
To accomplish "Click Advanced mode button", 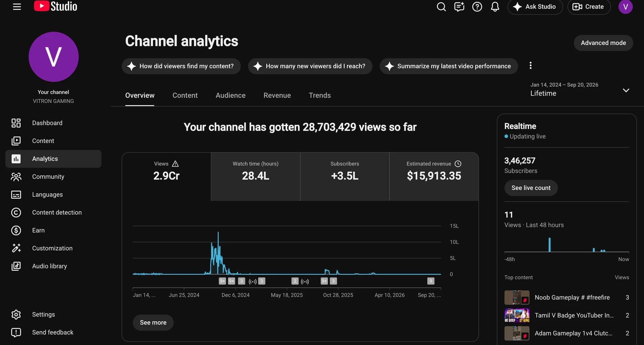I will click(603, 43).
